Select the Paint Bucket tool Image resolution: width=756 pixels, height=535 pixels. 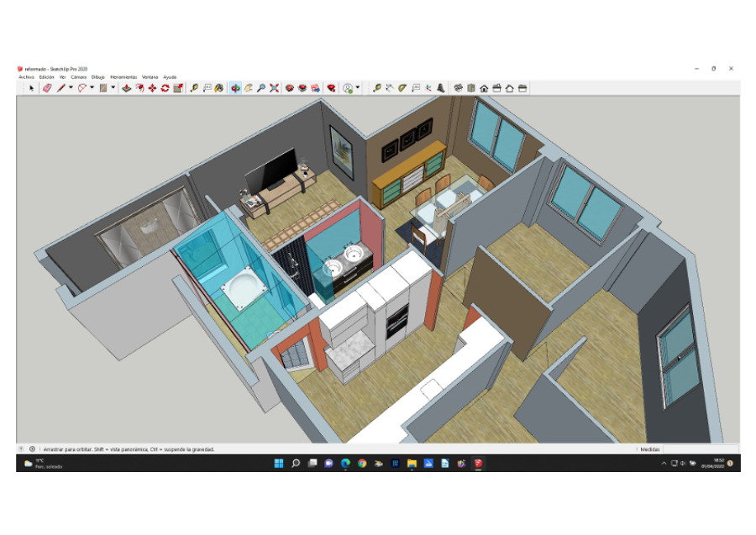[x=218, y=87]
